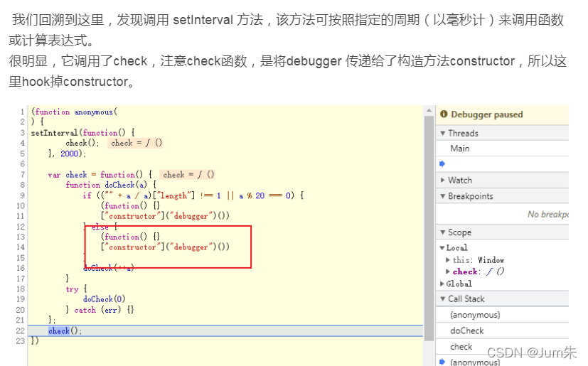The height and width of the screenshot is (366, 588).
Task: Click the code pane vertical scrollbar thumb
Action: [429, 227]
